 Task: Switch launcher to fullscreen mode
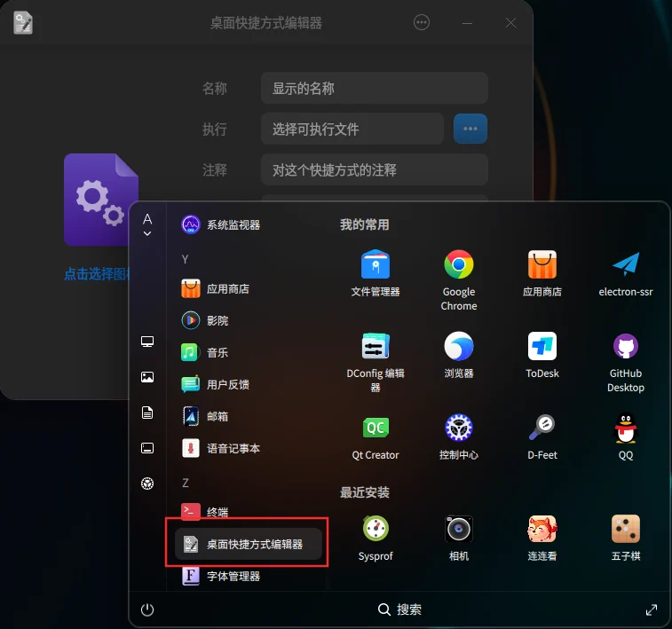[x=652, y=609]
